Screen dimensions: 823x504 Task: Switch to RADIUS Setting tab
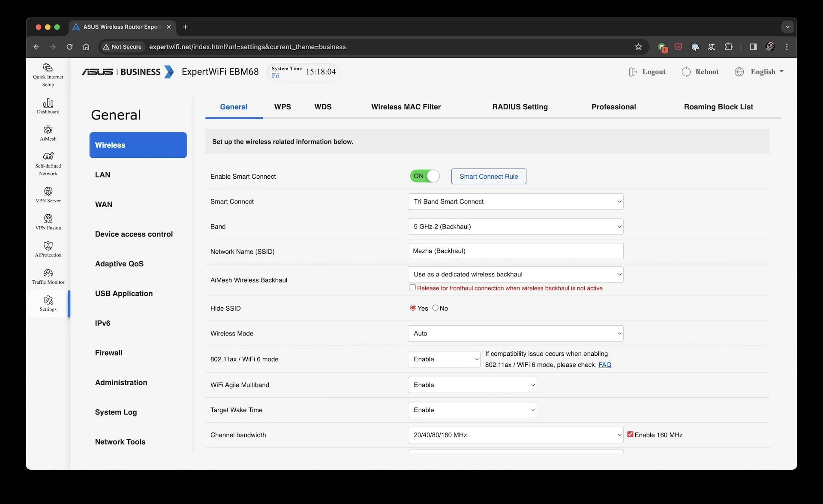coord(520,107)
